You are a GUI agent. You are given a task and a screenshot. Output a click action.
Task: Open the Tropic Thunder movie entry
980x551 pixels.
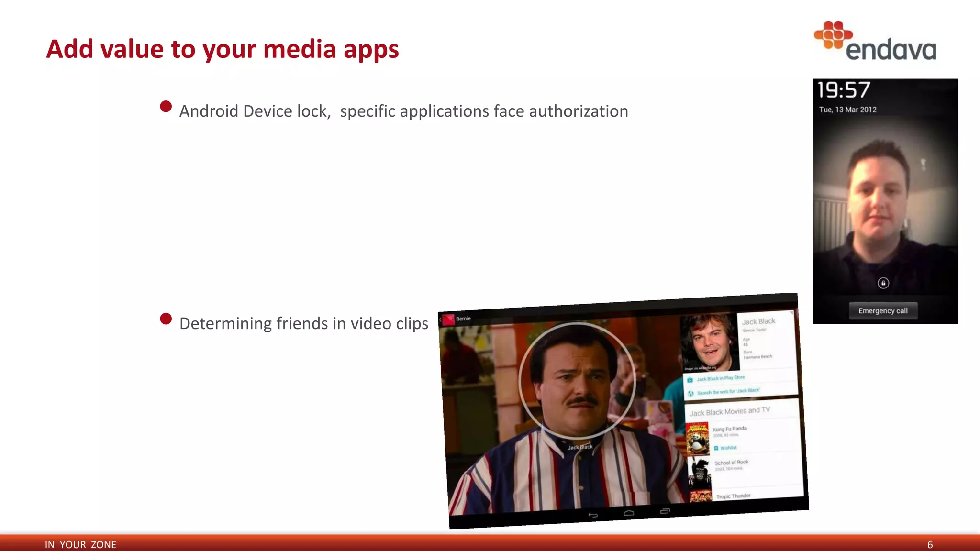tap(733, 496)
